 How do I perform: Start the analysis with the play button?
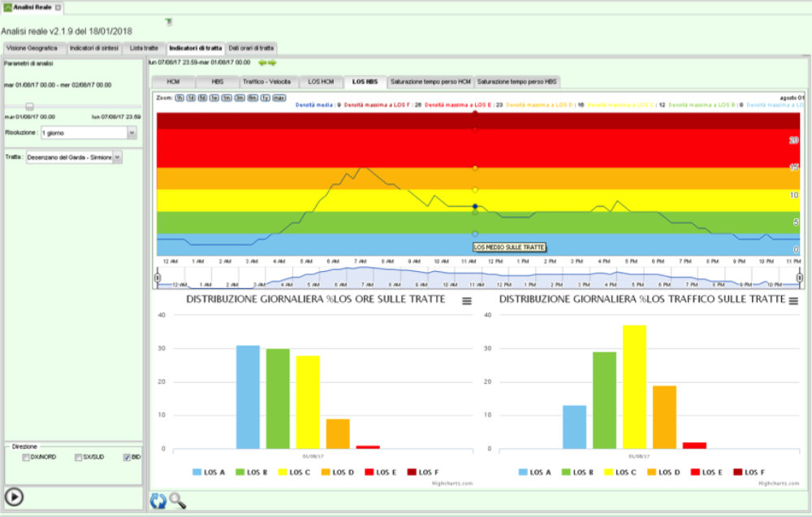[x=14, y=497]
